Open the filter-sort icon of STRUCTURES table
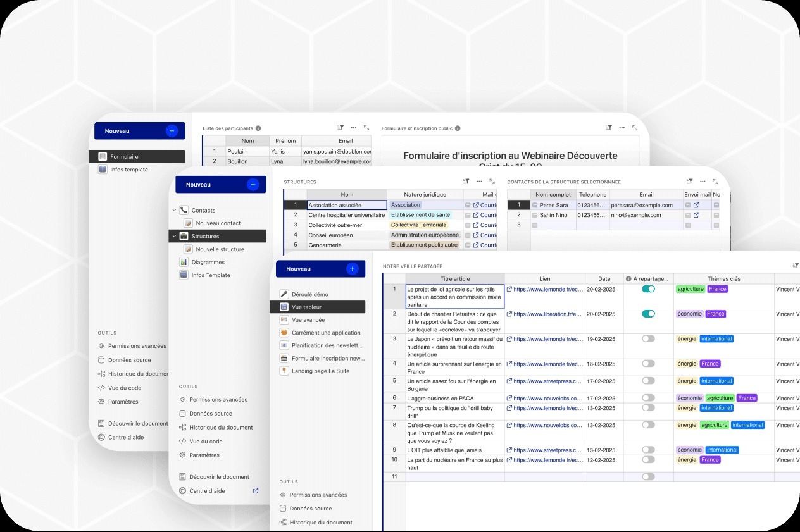 pos(466,182)
